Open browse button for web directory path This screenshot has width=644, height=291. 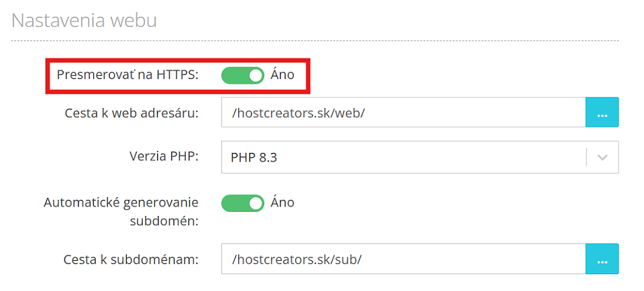click(602, 112)
